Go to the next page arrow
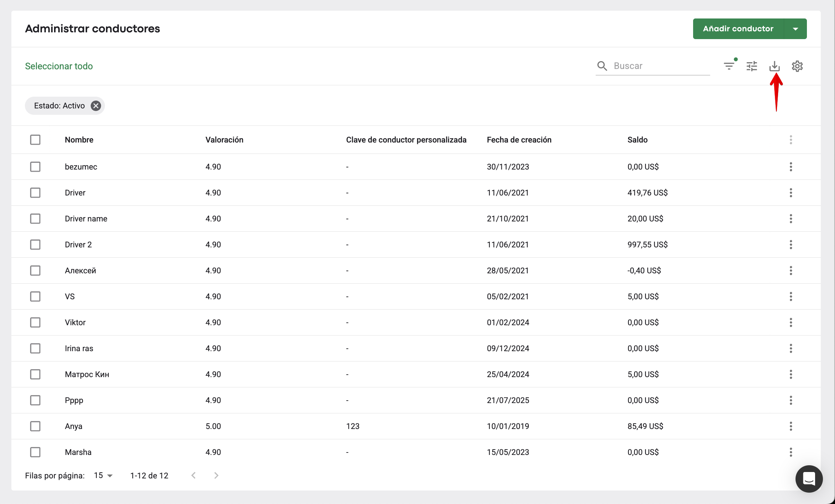Image resolution: width=835 pixels, height=504 pixels. [x=216, y=476]
